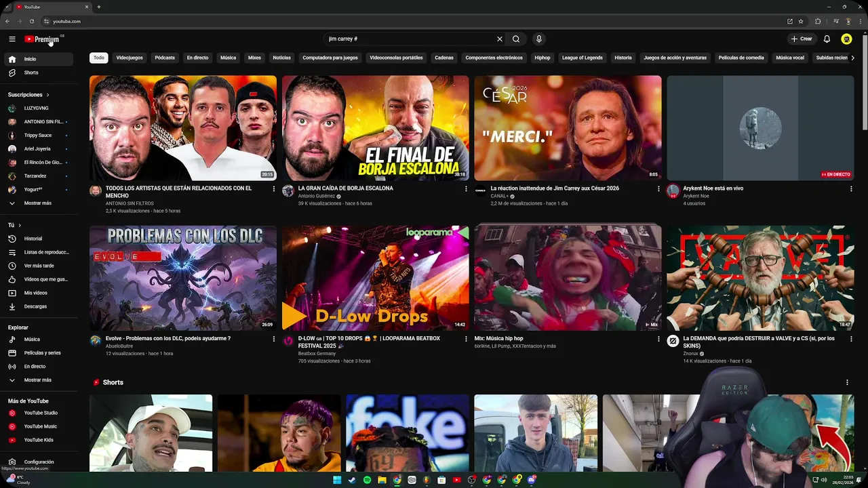
Task: Go to Inicio in sidebar
Action: (37, 59)
